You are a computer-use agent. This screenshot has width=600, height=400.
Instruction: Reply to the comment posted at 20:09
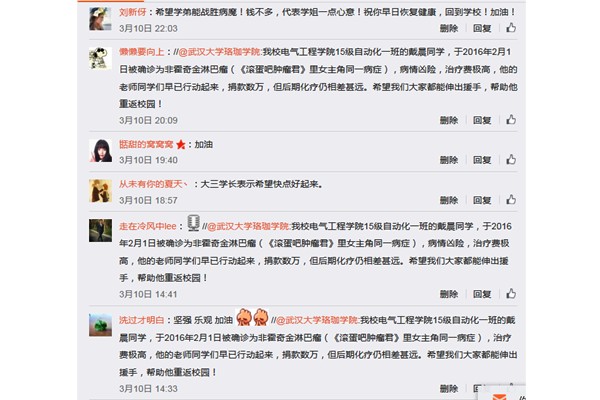482,120
